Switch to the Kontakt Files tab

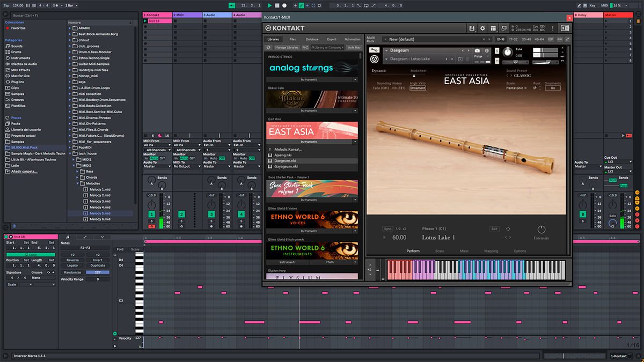(292, 39)
